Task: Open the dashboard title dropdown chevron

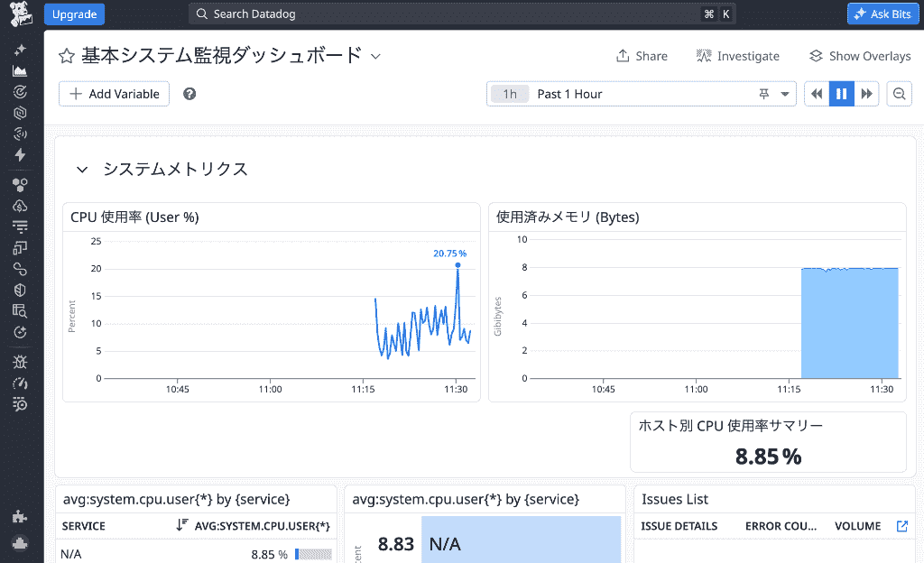Action: pyautogui.click(x=375, y=57)
